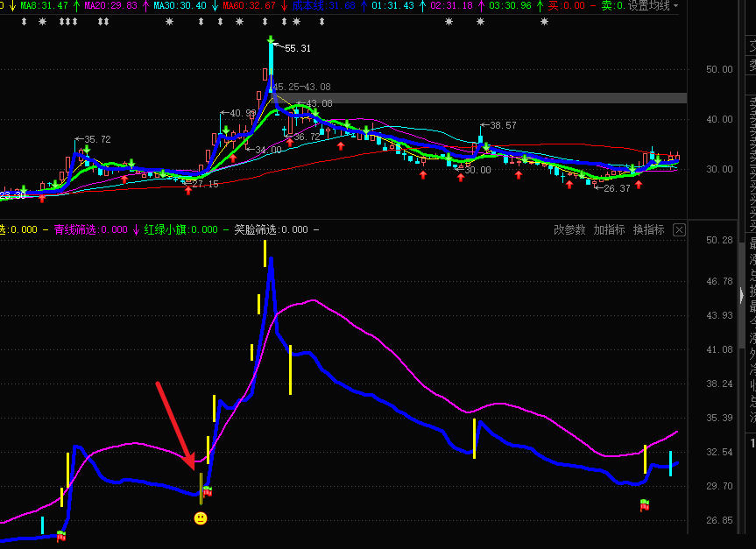Click the green down arrow near the 40.98 label
This screenshot has height=549, width=756.
point(226,130)
